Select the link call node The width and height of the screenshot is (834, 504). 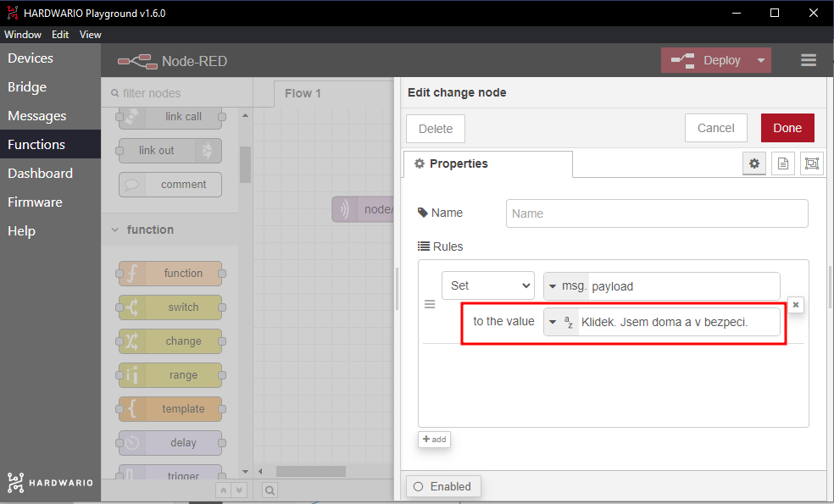[x=170, y=117]
